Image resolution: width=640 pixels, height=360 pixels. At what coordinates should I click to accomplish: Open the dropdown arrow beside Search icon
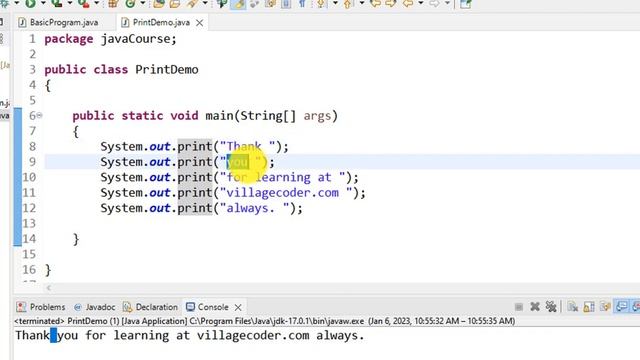click(x=205, y=3)
